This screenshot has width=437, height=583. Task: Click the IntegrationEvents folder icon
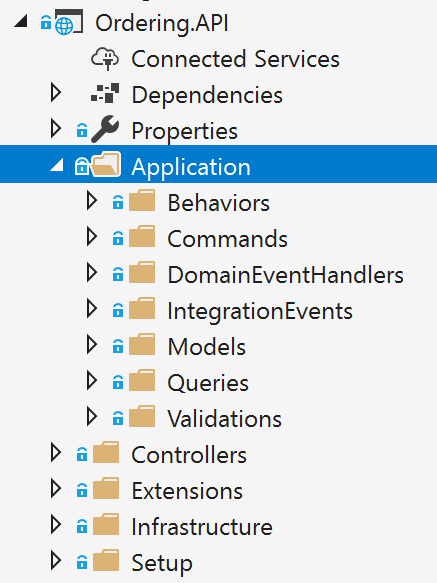click(142, 308)
